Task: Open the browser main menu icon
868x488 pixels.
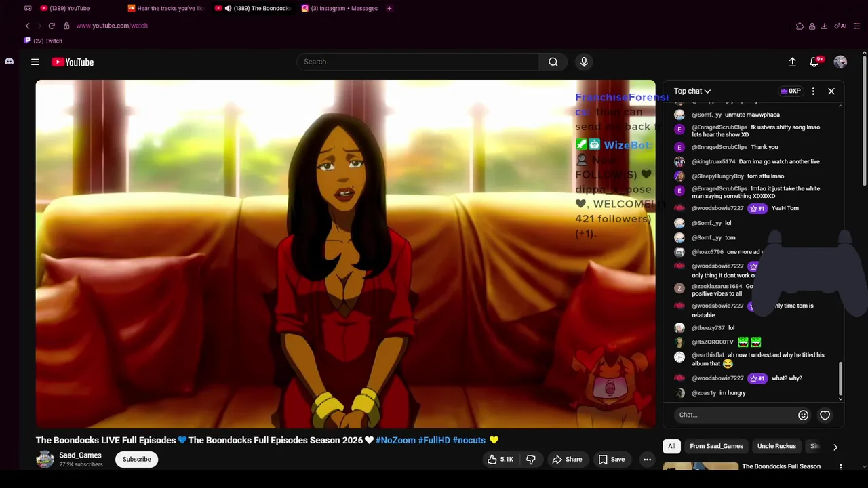Action: point(857,26)
